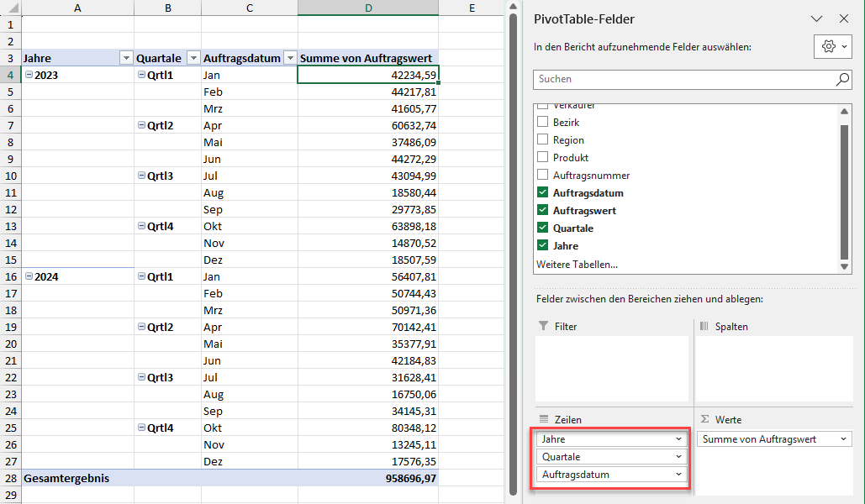Collapse the 2023 year group
This screenshot has width=865, height=504.
[x=29, y=75]
